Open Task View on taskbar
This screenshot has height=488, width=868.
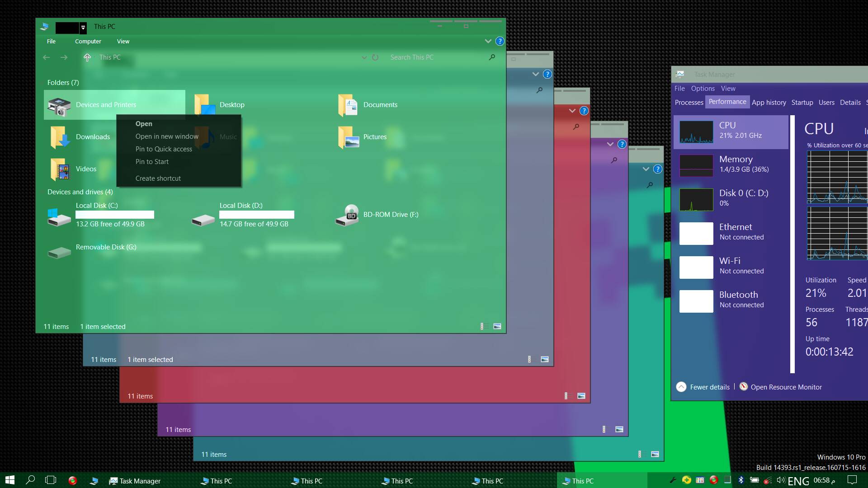click(51, 480)
